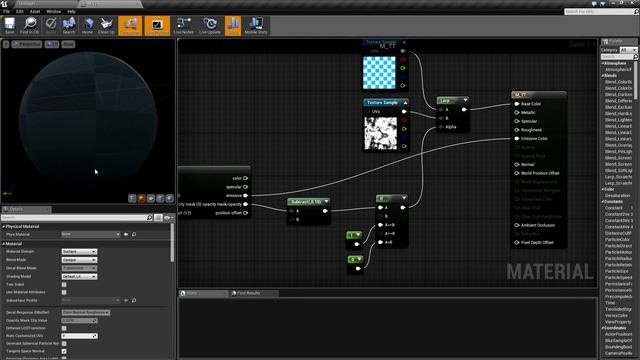
Task: Click the Phys Material browse magnifier icon
Action: click(134, 234)
